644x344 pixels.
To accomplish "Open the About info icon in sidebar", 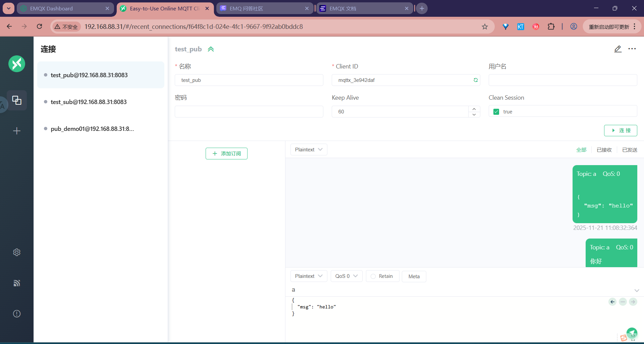I will point(17,314).
